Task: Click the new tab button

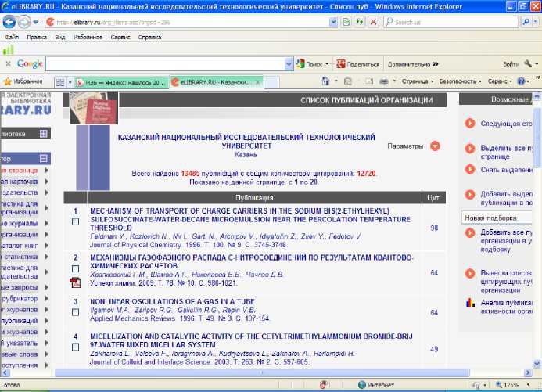Action: pyautogui.click(x=271, y=82)
